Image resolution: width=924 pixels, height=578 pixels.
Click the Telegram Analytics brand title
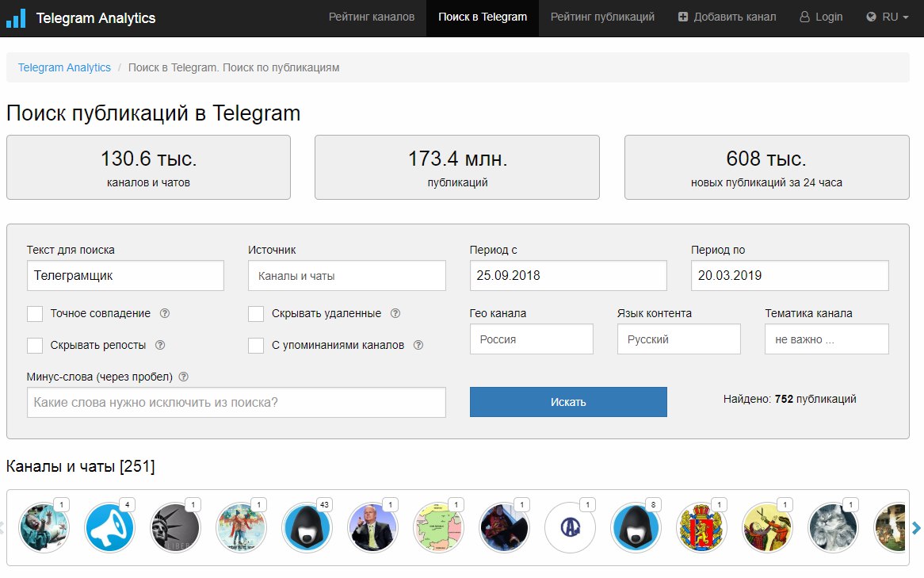coord(95,18)
